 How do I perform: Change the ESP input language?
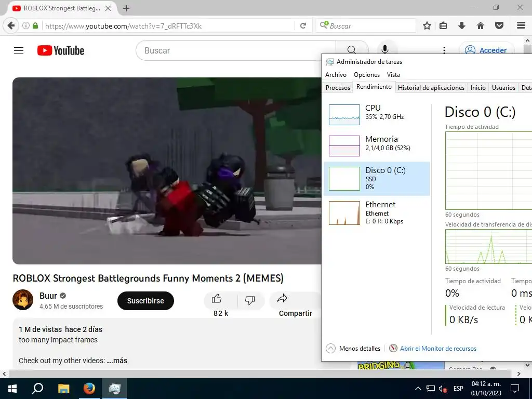(x=458, y=389)
